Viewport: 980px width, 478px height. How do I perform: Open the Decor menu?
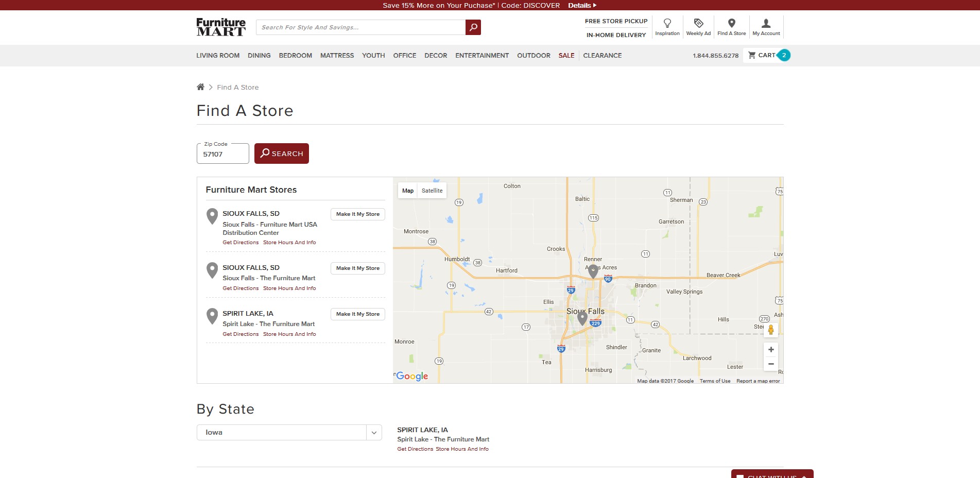click(436, 56)
